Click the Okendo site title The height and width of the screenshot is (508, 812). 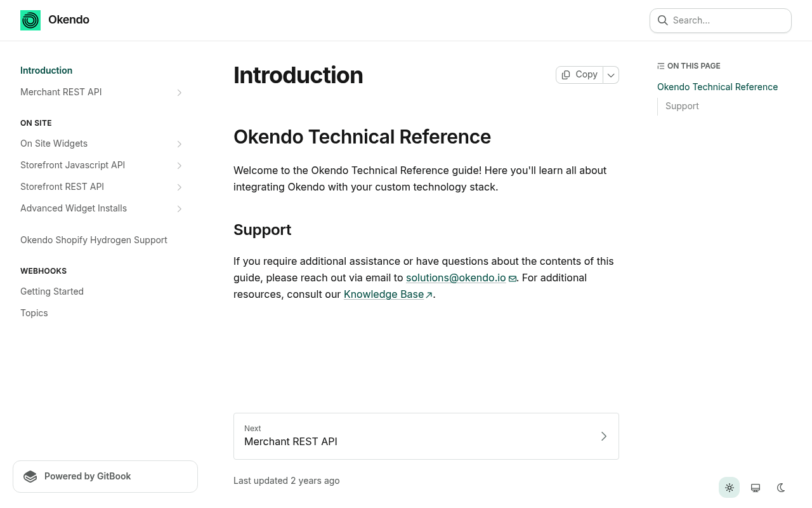[x=69, y=20]
